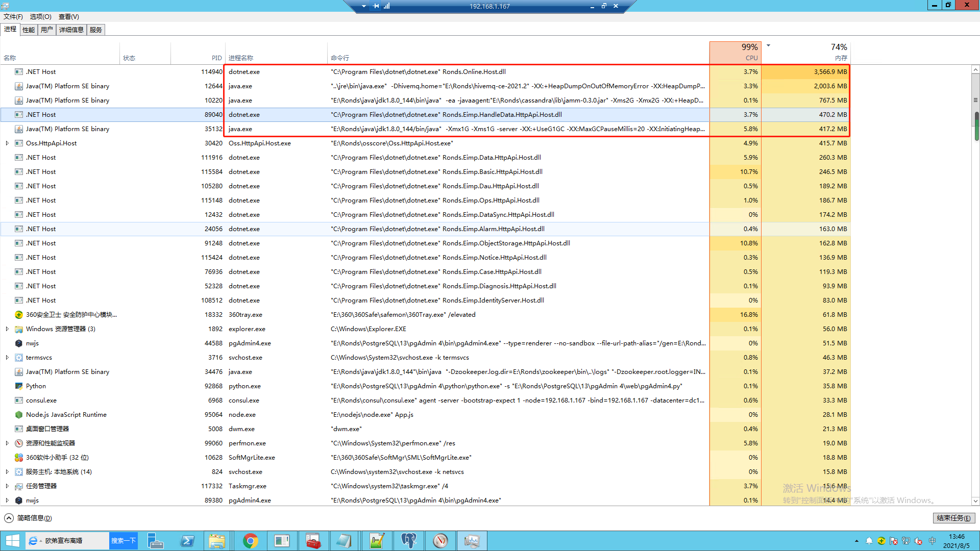Click the taskbar clock showing 13:46
The width and height of the screenshot is (980, 551).
point(956,541)
